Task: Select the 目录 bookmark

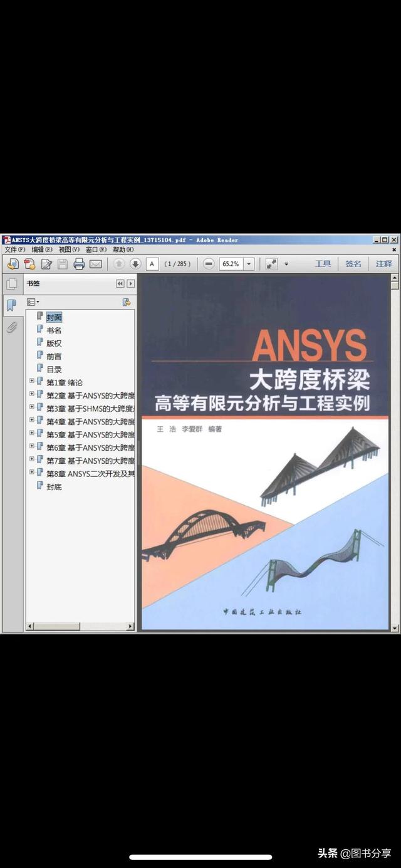Action: (x=54, y=370)
